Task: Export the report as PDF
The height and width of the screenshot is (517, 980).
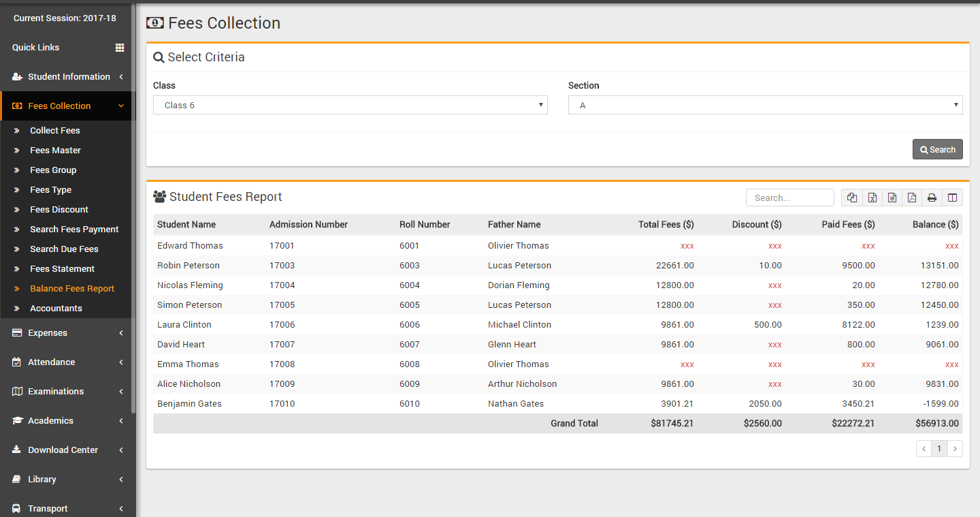Action: [912, 198]
